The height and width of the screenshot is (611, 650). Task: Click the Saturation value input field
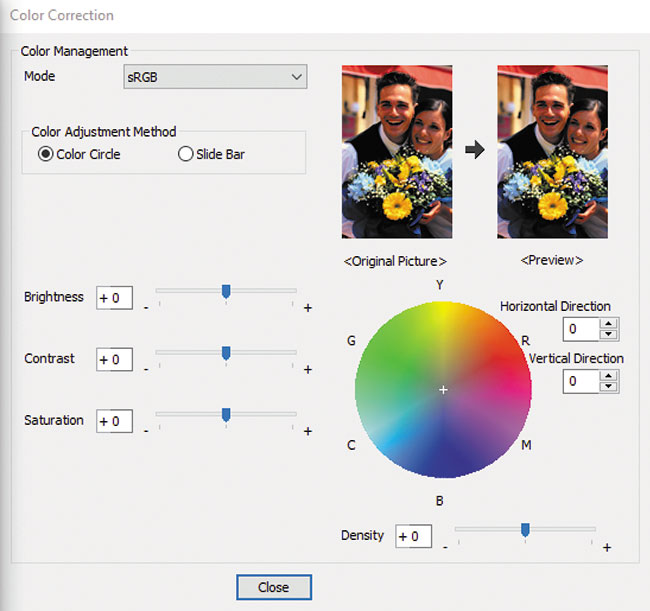click(114, 421)
